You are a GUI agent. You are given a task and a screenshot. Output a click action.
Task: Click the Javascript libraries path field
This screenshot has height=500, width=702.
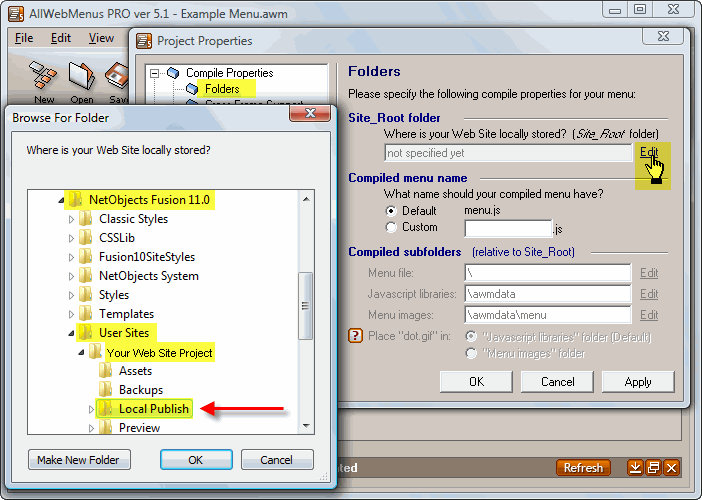pos(548,294)
